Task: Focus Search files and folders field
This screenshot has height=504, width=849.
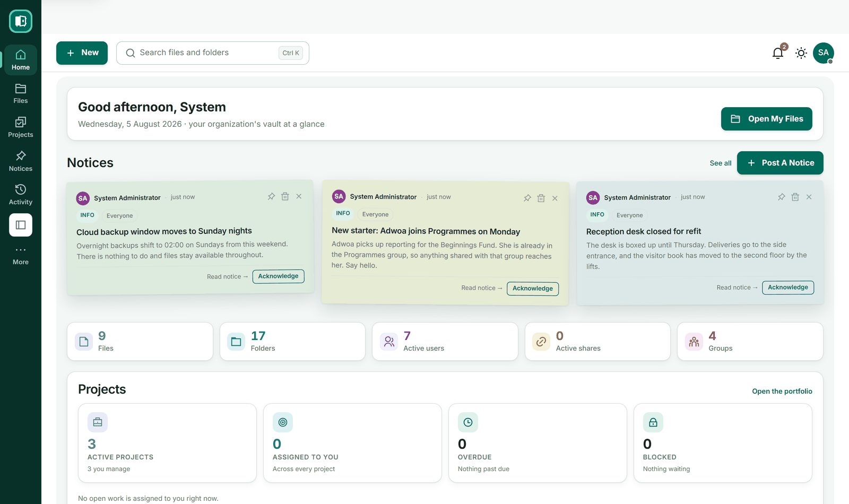Action: pos(213,53)
